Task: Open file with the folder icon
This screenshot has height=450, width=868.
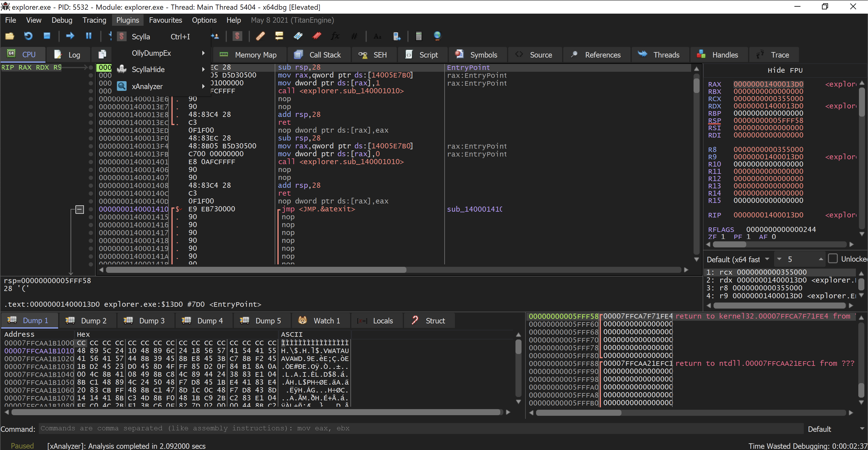Action: [x=10, y=36]
